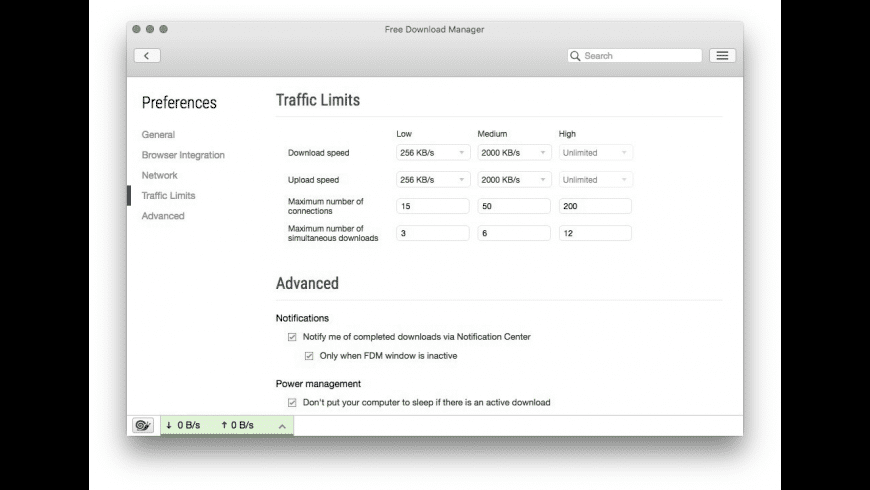870x490 pixels.
Task: Minimize the window with middle button
Action: pyautogui.click(x=150, y=29)
